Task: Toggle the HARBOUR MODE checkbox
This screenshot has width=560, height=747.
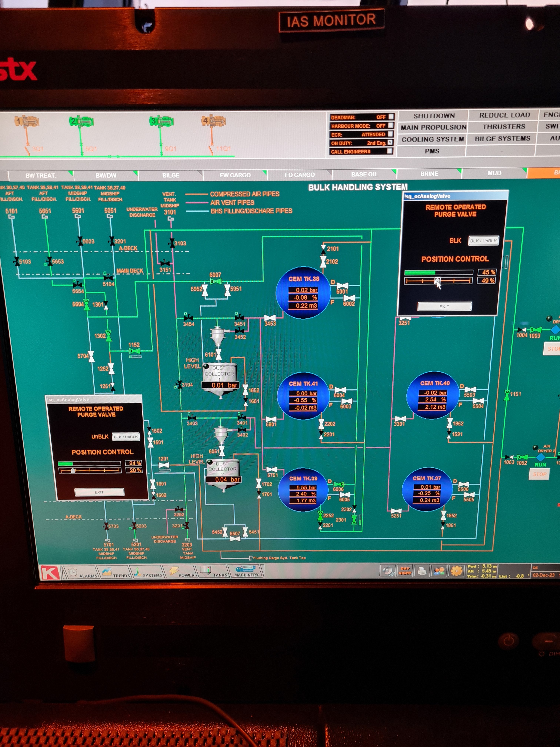Action: (x=391, y=125)
